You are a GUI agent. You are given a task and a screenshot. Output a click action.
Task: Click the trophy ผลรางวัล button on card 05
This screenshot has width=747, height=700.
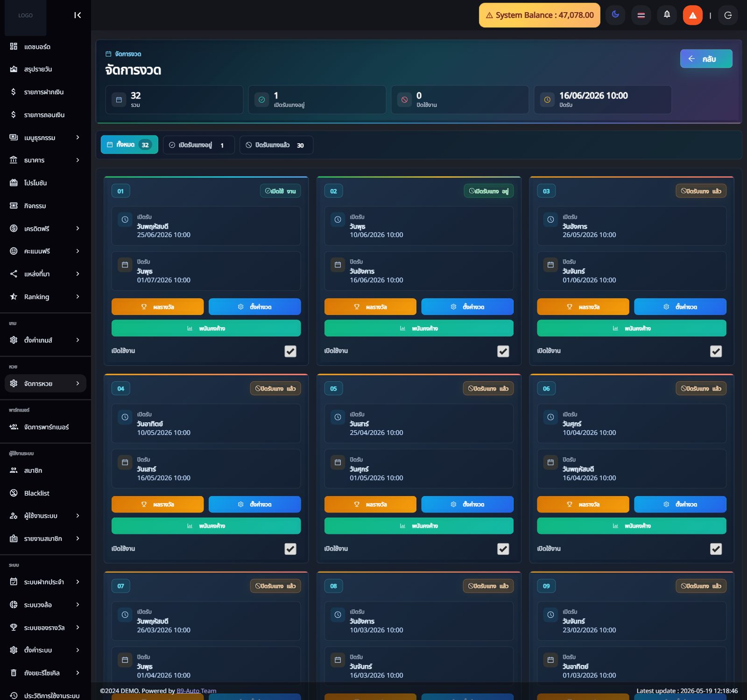370,504
